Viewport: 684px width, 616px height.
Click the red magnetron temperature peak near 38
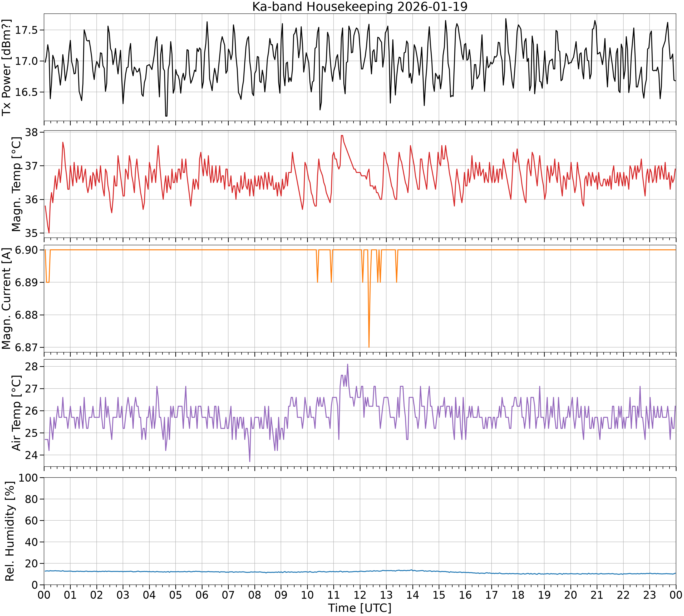click(x=342, y=136)
